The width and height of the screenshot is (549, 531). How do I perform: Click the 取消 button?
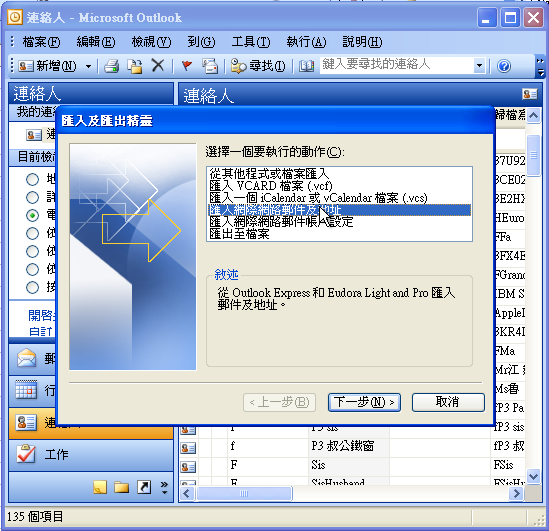tap(448, 402)
